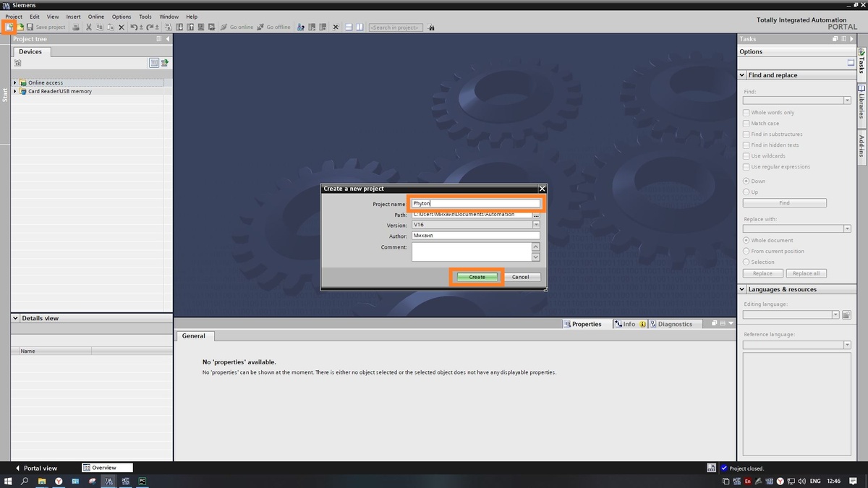Image resolution: width=868 pixels, height=488 pixels.
Task: Open the Editing language dropdown
Action: (x=835, y=315)
